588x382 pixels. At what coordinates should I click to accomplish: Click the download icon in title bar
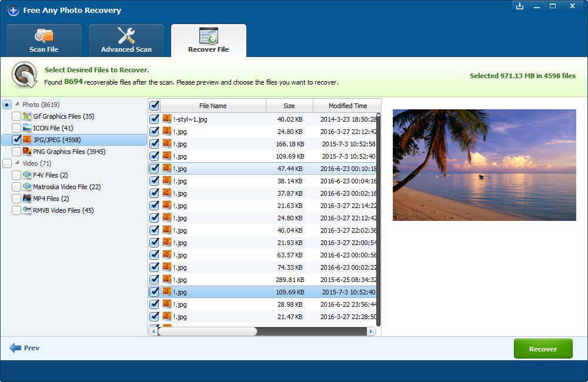(x=519, y=6)
